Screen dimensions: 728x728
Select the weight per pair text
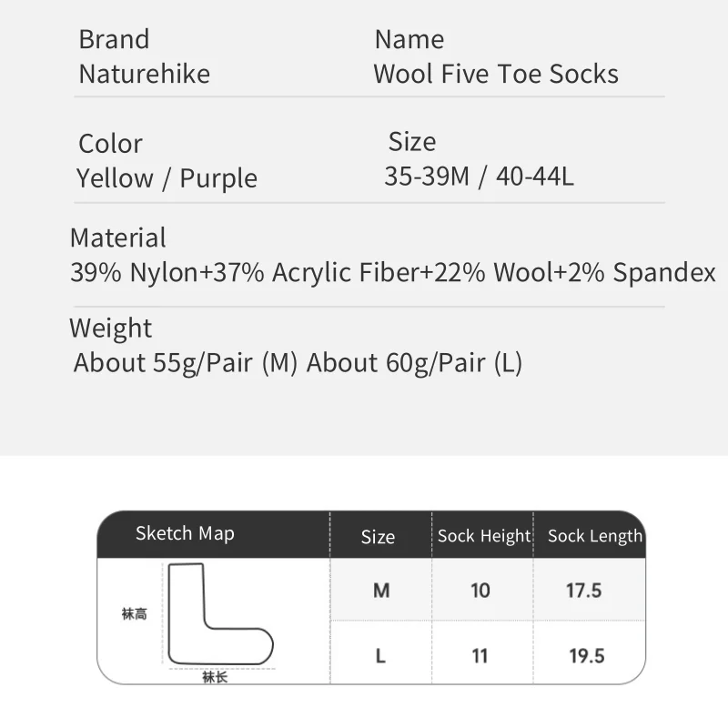tap(298, 363)
